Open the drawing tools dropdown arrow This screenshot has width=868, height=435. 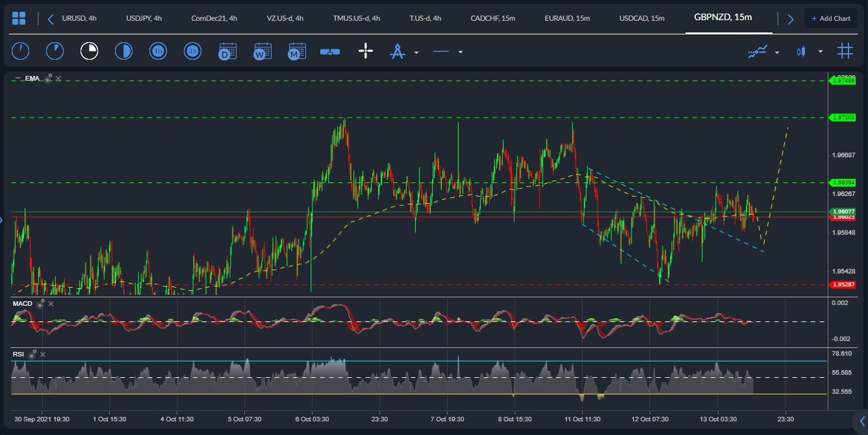click(416, 52)
